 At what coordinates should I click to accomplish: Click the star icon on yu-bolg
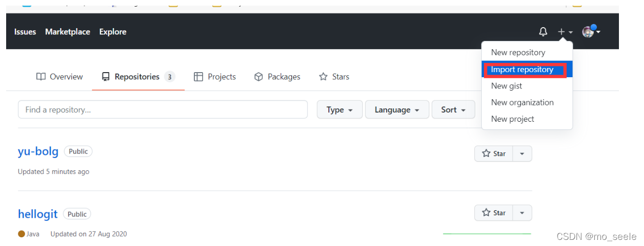pos(486,153)
